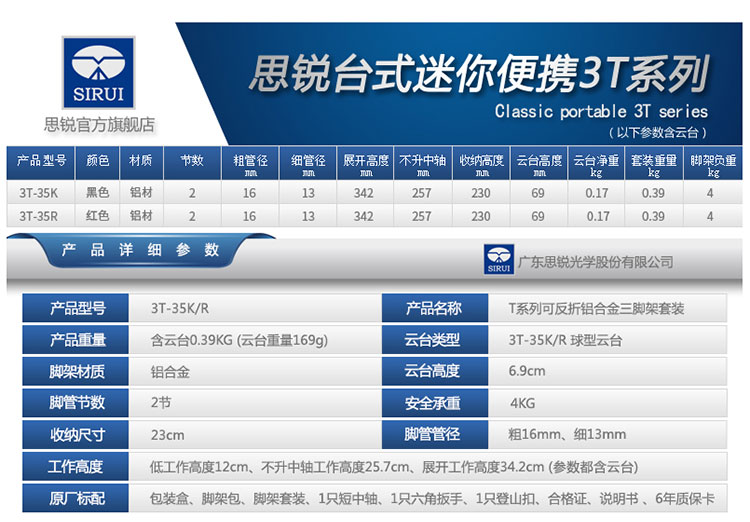The height and width of the screenshot is (522, 750).
Task: Click the 脚架负重 column header
Action: 713,160
